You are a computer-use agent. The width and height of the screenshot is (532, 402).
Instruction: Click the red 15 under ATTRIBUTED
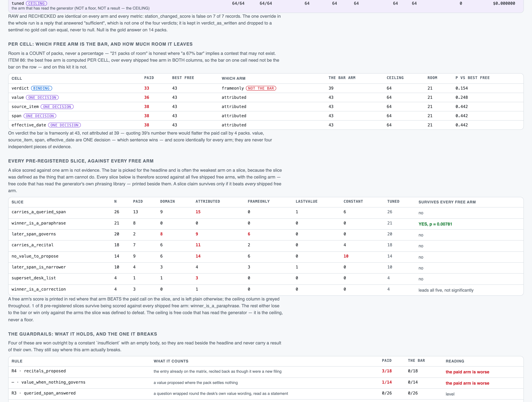(x=198, y=212)
